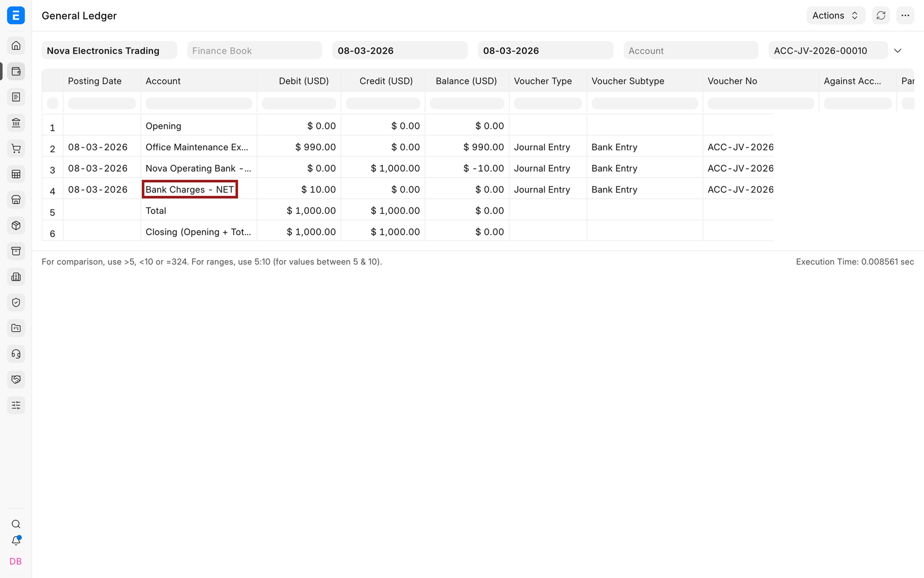
Task: Refresh the General Ledger report
Action: point(881,16)
